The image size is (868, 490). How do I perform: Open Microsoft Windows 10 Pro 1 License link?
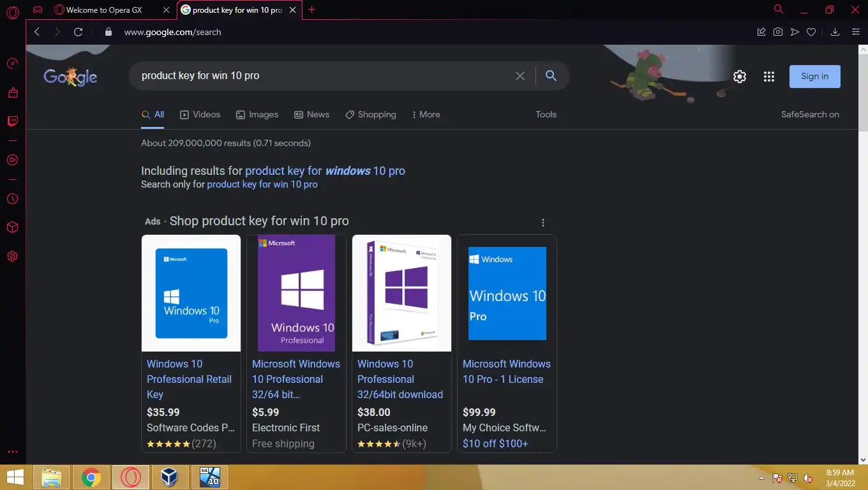(507, 371)
